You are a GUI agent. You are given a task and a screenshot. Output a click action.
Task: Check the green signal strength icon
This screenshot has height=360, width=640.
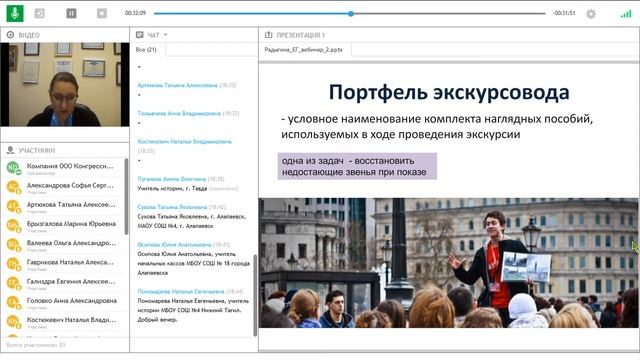coord(626,14)
